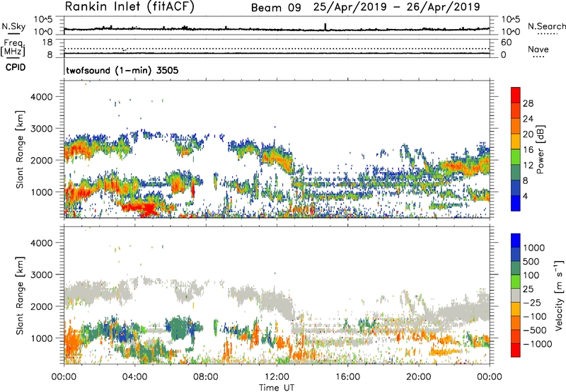566x392 pixels.
Task: Click the '-1000' velocity scale value
Action: (538, 344)
